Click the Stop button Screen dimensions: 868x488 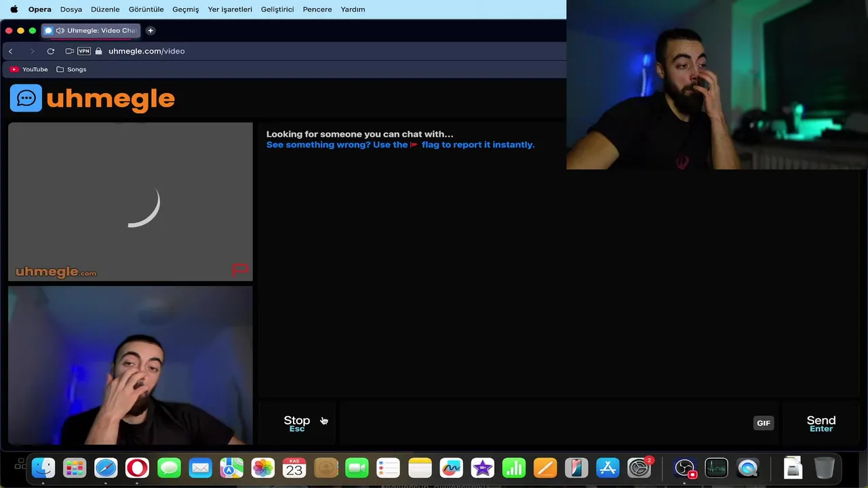[x=297, y=423]
